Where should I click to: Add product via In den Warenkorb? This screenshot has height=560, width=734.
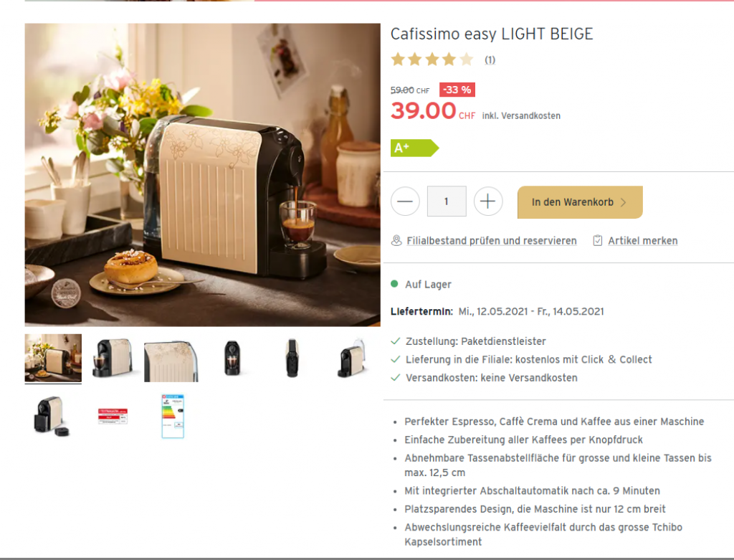[579, 202]
